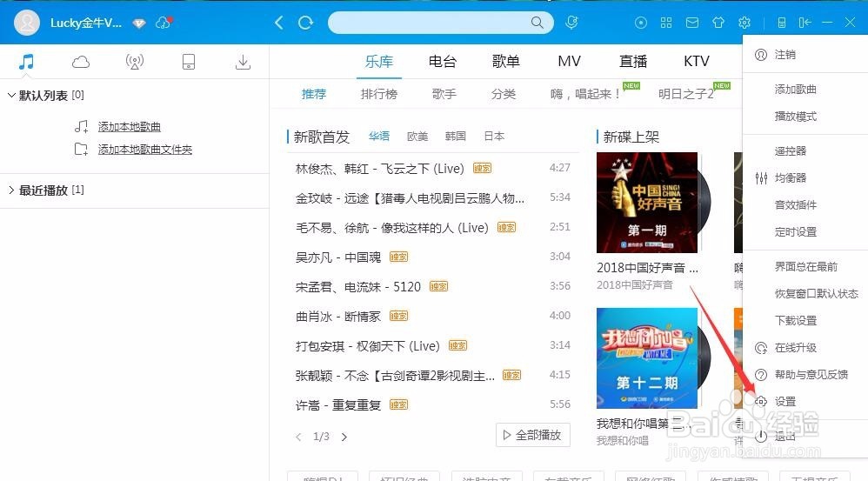Play the song 吴亦凡 - 中国魂
868x481 pixels.
[x=338, y=257]
